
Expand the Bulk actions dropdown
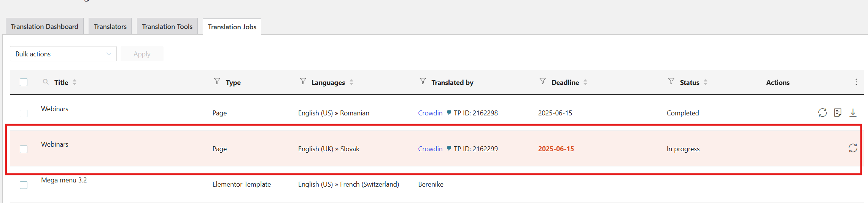pyautogui.click(x=63, y=54)
